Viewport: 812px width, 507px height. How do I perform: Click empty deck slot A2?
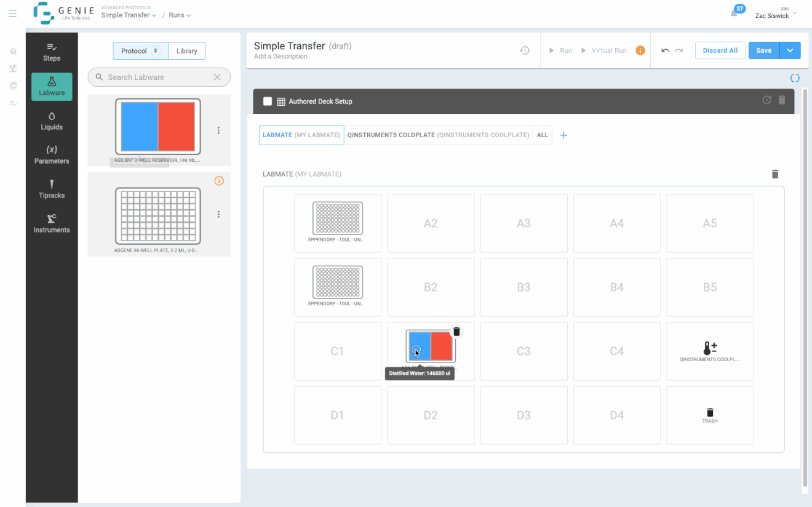tap(431, 223)
